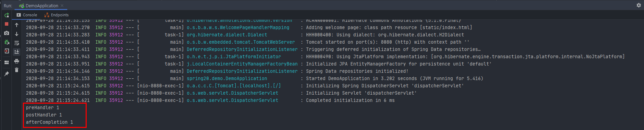Click 'Initializing Spring DispatcherServlet' message
644x130 pixels.
pyautogui.click(x=385, y=86)
